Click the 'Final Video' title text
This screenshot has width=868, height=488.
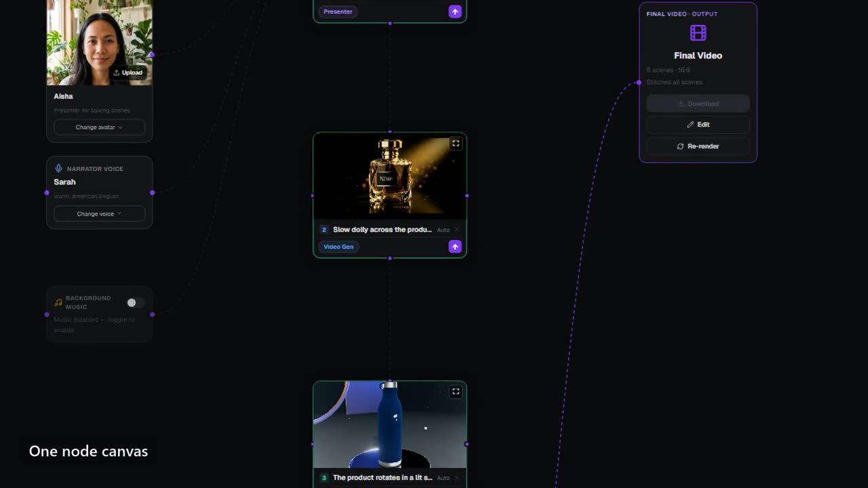tap(698, 56)
